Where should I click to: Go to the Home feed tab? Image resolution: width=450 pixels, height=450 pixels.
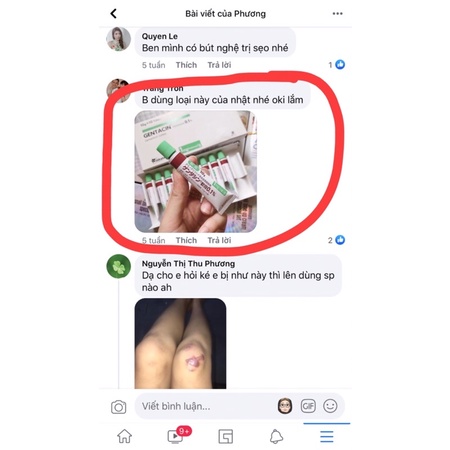tap(124, 436)
